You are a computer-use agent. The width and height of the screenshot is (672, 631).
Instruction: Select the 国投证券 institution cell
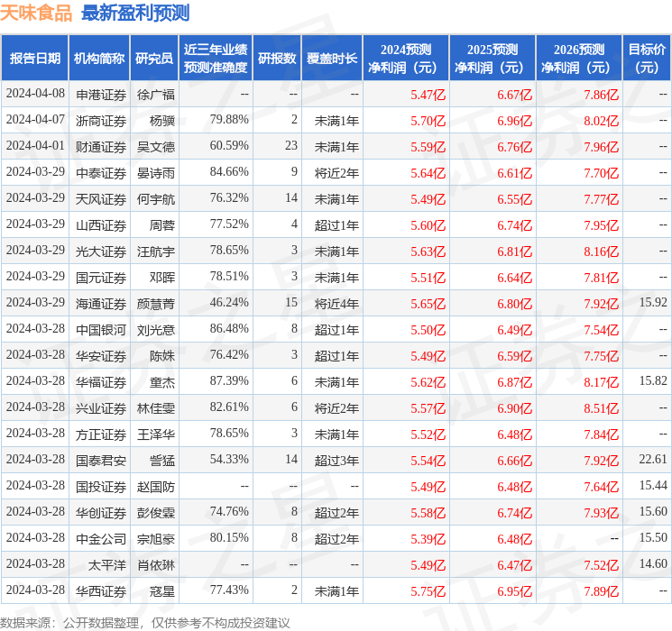coord(101,487)
